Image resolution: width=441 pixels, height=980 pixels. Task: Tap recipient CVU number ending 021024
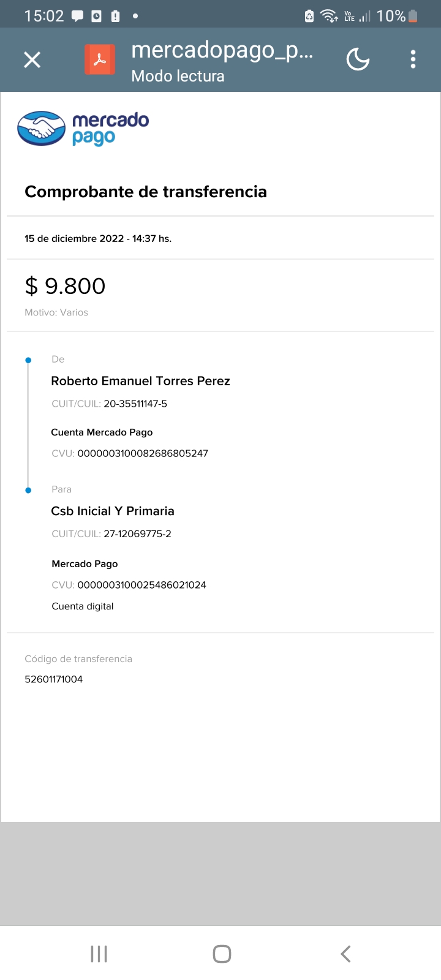coord(141,585)
